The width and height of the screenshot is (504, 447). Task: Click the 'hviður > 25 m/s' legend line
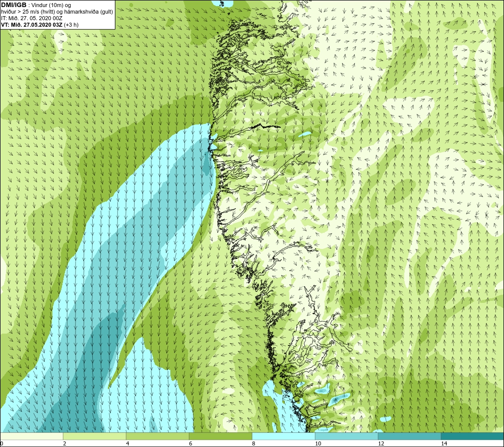tap(57, 12)
